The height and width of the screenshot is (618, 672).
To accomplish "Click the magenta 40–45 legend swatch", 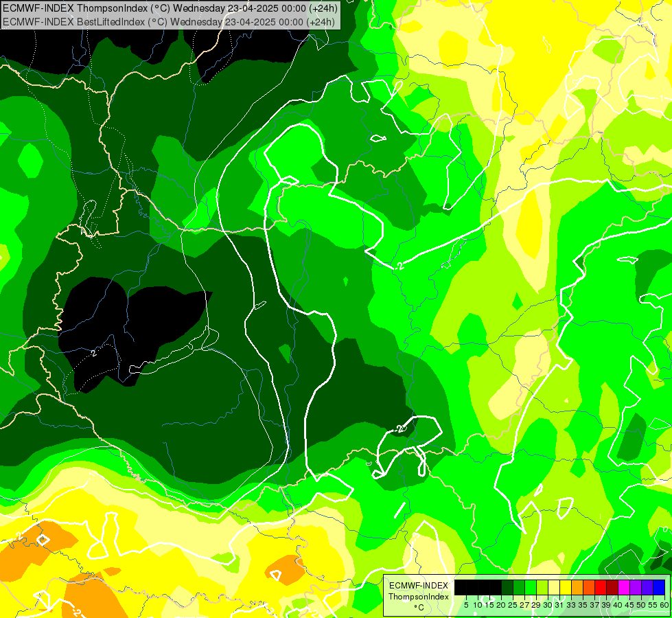I will click(624, 587).
